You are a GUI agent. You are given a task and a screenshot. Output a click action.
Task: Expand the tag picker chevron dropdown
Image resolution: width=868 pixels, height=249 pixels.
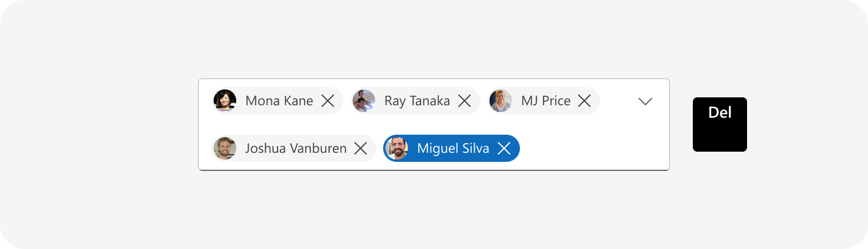[x=645, y=101]
